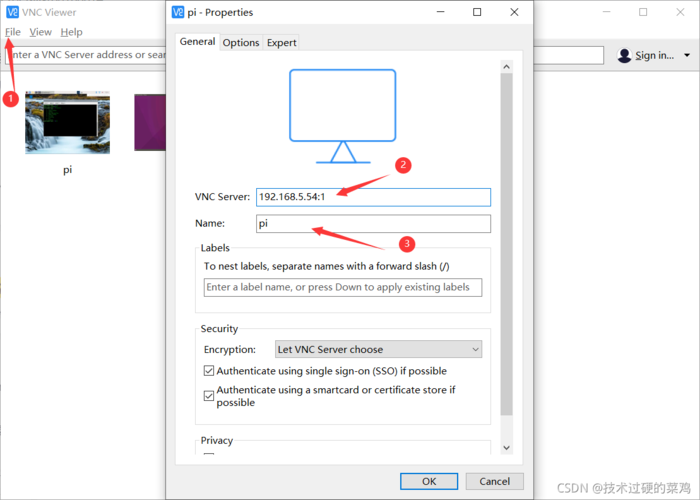Image resolution: width=700 pixels, height=500 pixels.
Task: Expand the Encryption dropdown
Action: click(x=378, y=349)
